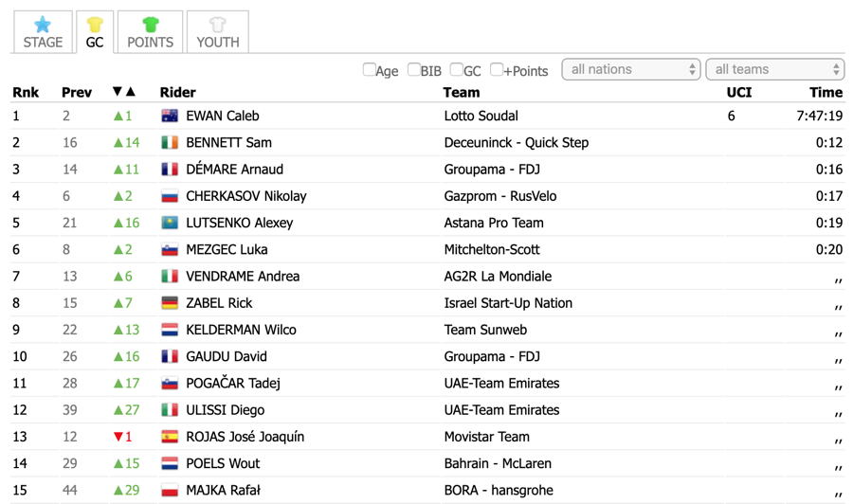Screen dimensions: 853x504
Task: Click Australian flag beside EWAN Caleb
Action: point(170,116)
